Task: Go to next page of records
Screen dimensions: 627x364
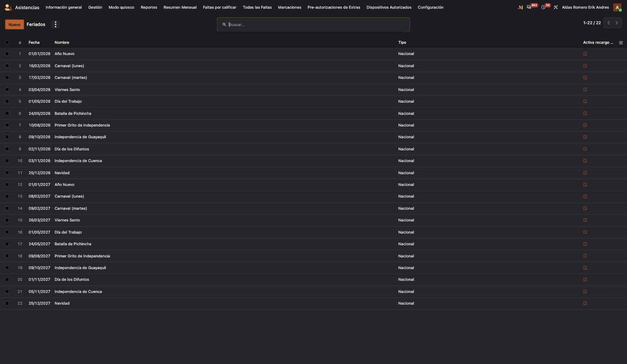Action: (617, 23)
